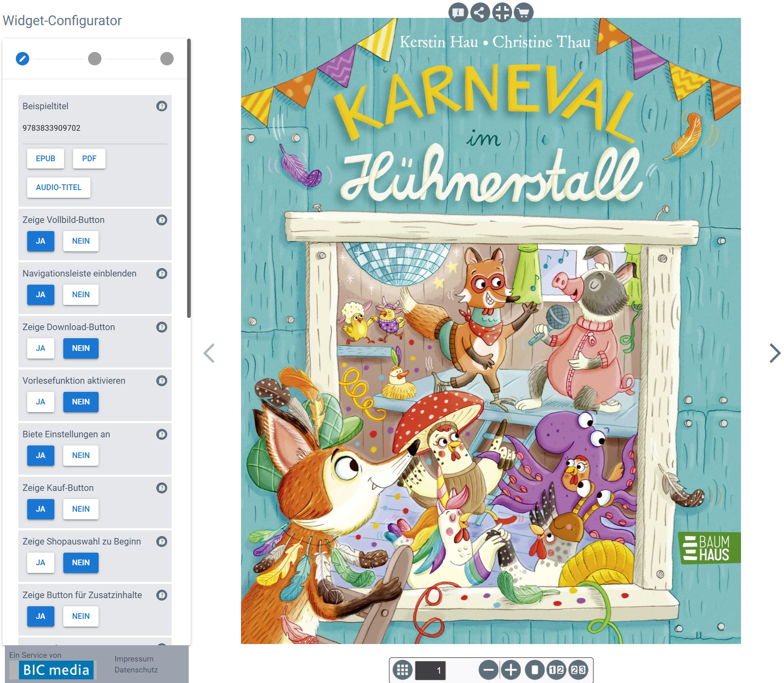Set Vorlesefunktion aktivieren to JA
This screenshot has width=784, height=683.
[x=41, y=402]
